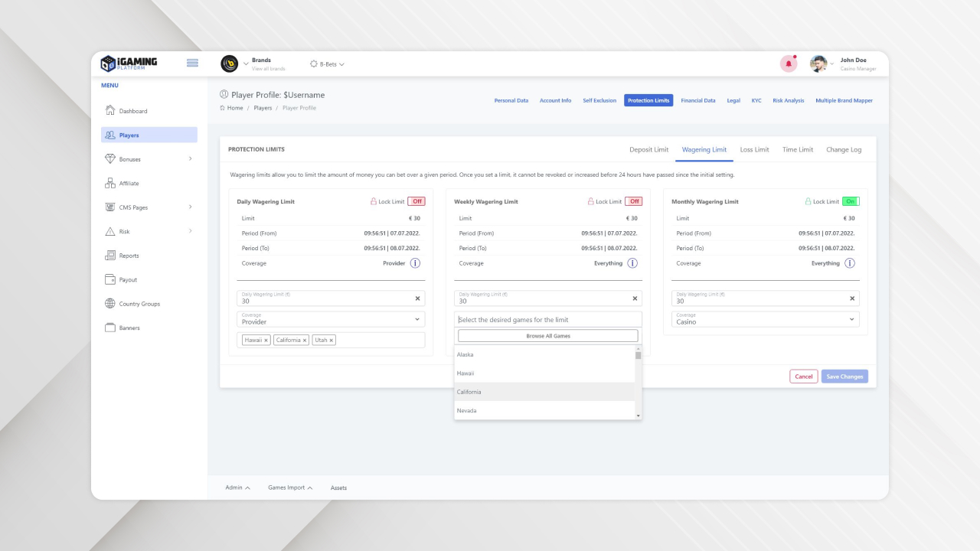Switch to Deposit Limit tab
980x551 pixels.
[x=649, y=149]
